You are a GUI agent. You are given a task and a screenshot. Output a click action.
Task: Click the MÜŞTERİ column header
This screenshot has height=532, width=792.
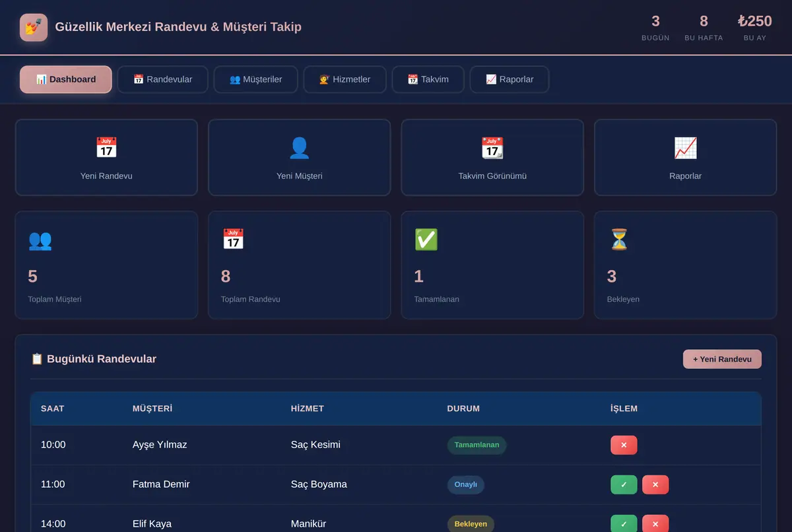point(152,409)
